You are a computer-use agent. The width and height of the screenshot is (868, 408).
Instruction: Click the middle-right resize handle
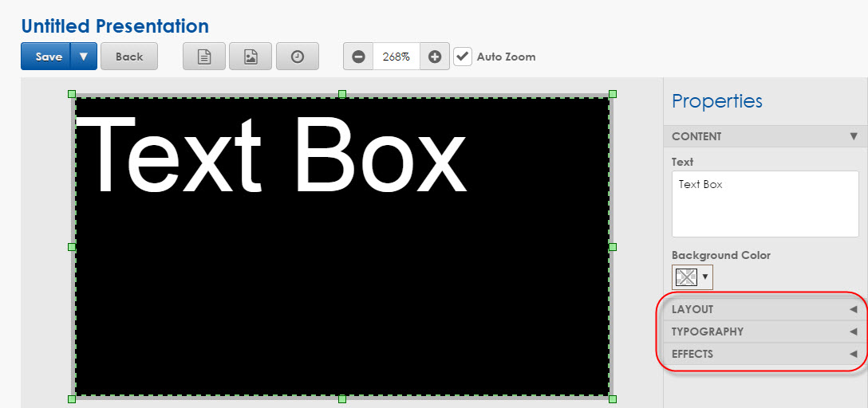pos(612,246)
